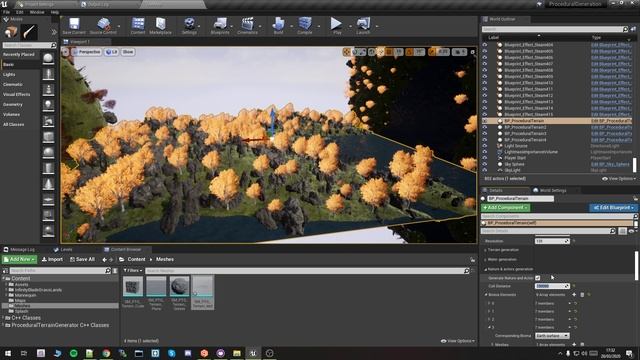Open Unreal Engine icon in taskbar

(x=253, y=353)
